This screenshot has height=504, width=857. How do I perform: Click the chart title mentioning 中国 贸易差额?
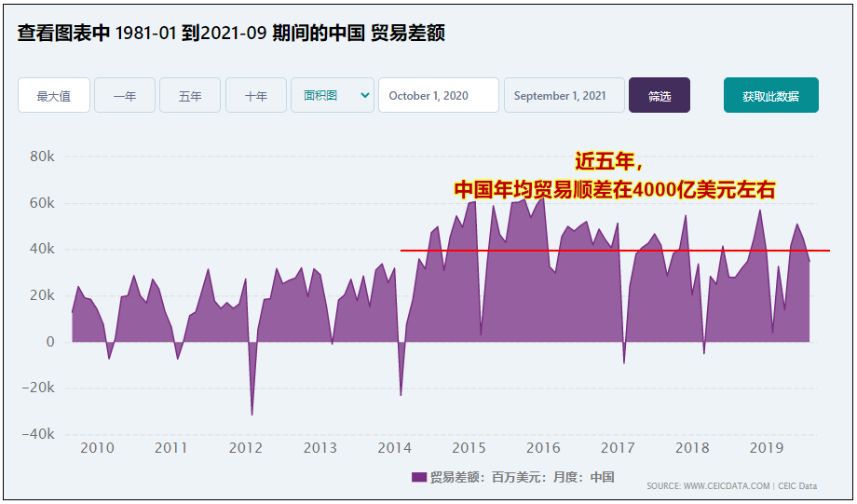(231, 33)
